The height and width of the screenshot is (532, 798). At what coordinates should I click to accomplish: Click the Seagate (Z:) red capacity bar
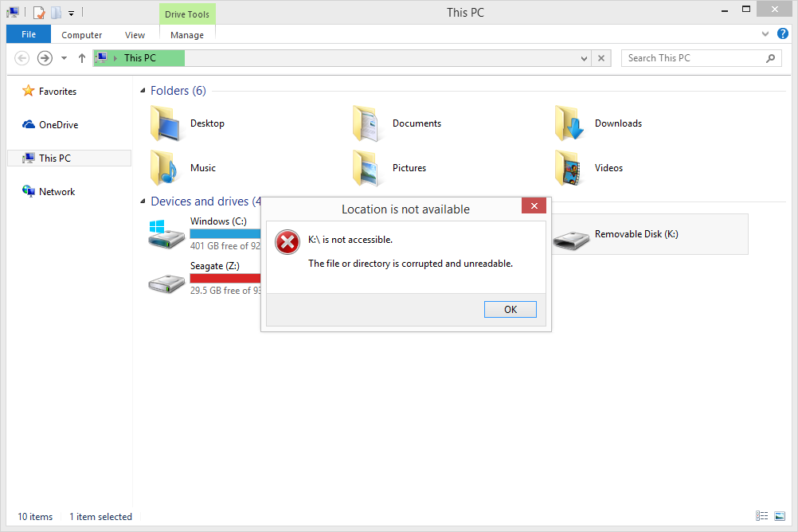pyautogui.click(x=225, y=278)
